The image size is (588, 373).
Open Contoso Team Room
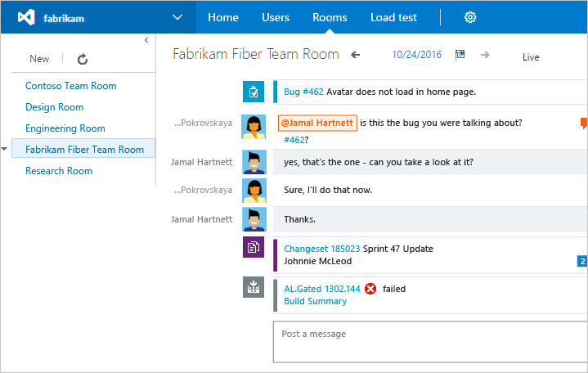click(71, 86)
